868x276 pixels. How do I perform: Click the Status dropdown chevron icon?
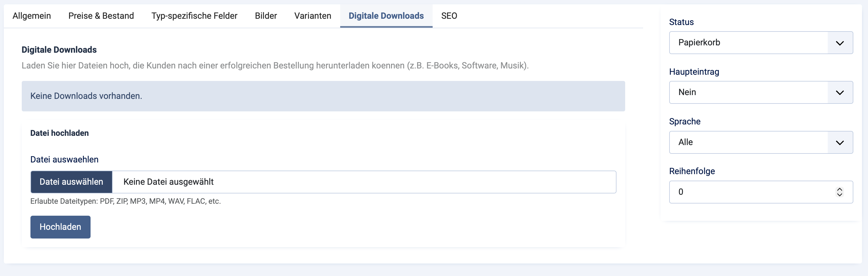(840, 43)
